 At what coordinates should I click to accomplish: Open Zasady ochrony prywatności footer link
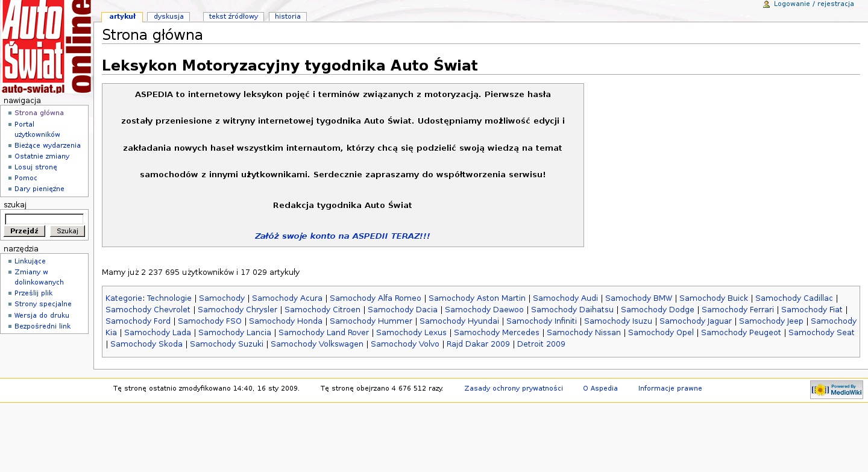[x=513, y=389]
